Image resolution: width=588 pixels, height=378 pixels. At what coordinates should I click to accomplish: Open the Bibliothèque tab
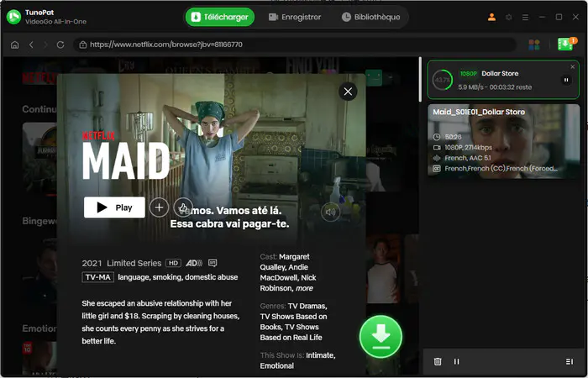[371, 17]
